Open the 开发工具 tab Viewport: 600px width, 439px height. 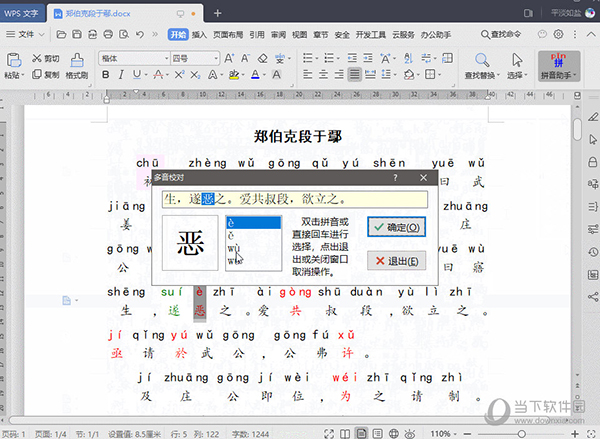370,35
